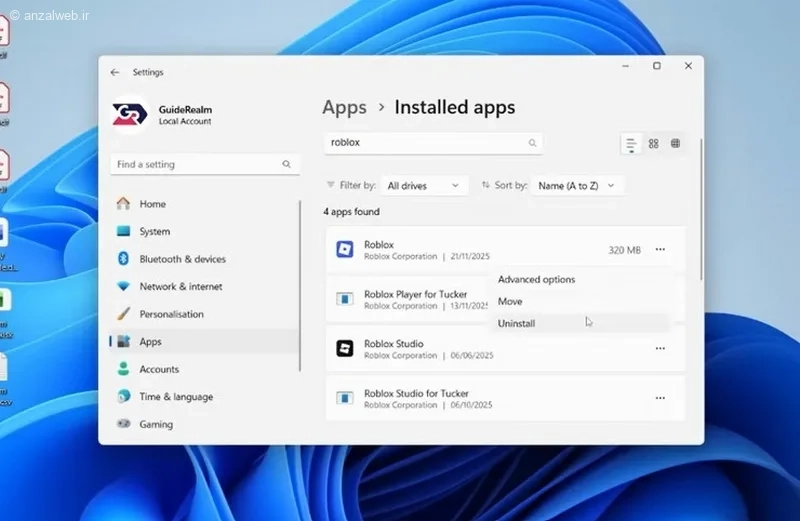Screen dimensions: 800x521
Task: Click the search magnifier in apps search box
Action: (x=532, y=143)
